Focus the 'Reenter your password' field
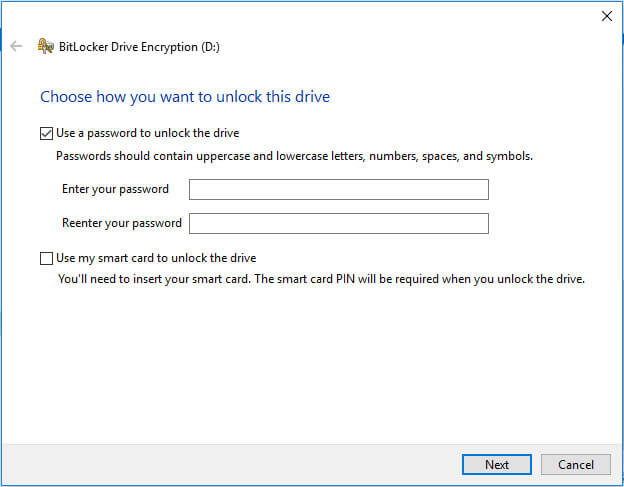The image size is (624, 487). [x=338, y=223]
